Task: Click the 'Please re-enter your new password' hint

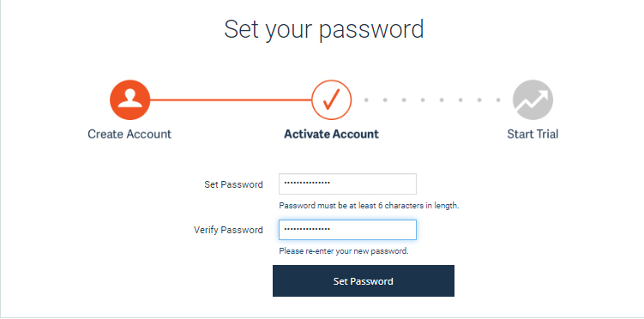Action: (x=344, y=251)
